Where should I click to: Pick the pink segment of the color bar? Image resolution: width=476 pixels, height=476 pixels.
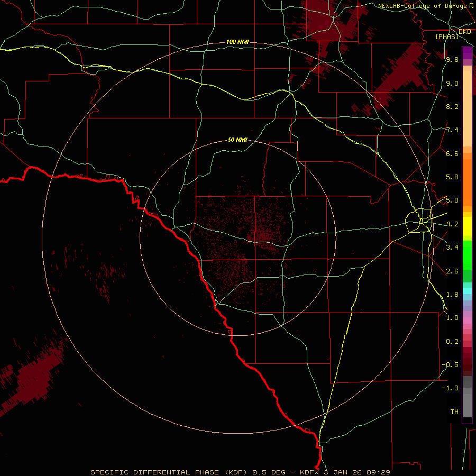467,321
